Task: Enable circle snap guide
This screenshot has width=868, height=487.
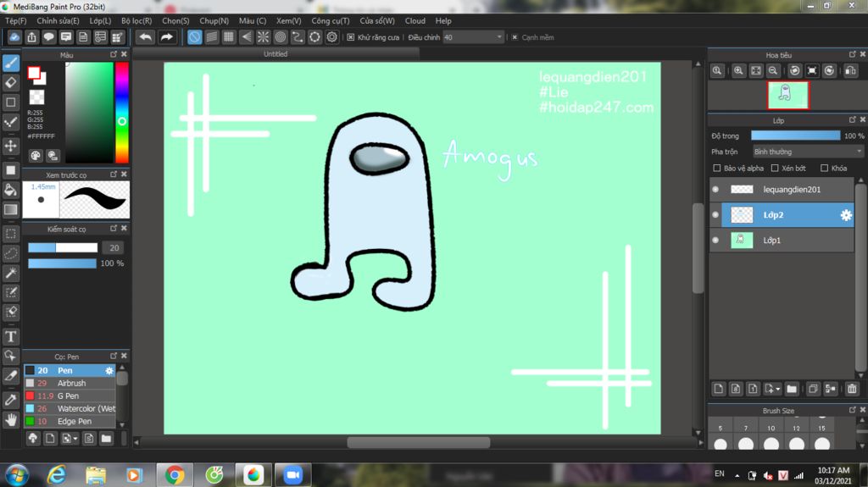Action: pos(280,37)
